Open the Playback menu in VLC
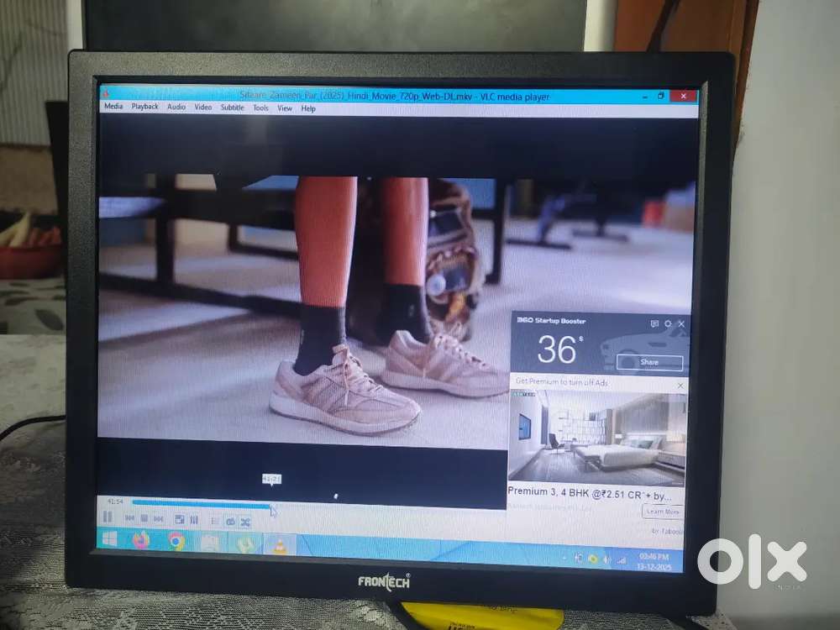The height and width of the screenshot is (630, 840). [x=144, y=107]
